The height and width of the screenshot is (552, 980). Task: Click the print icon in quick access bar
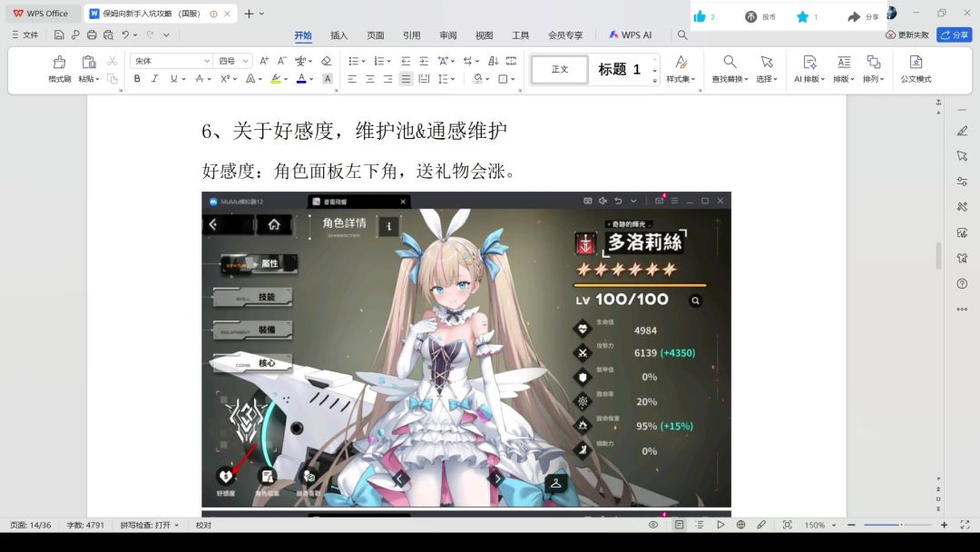92,35
